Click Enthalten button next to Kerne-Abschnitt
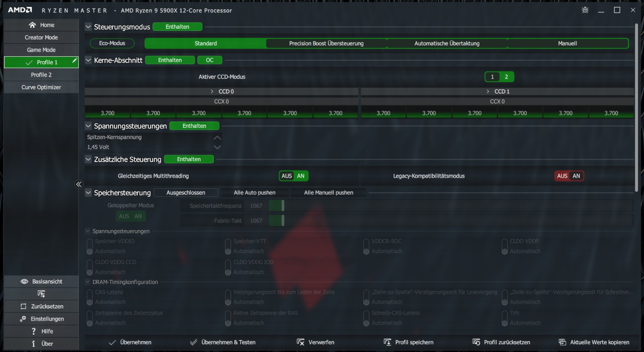The height and width of the screenshot is (352, 644). tap(170, 60)
